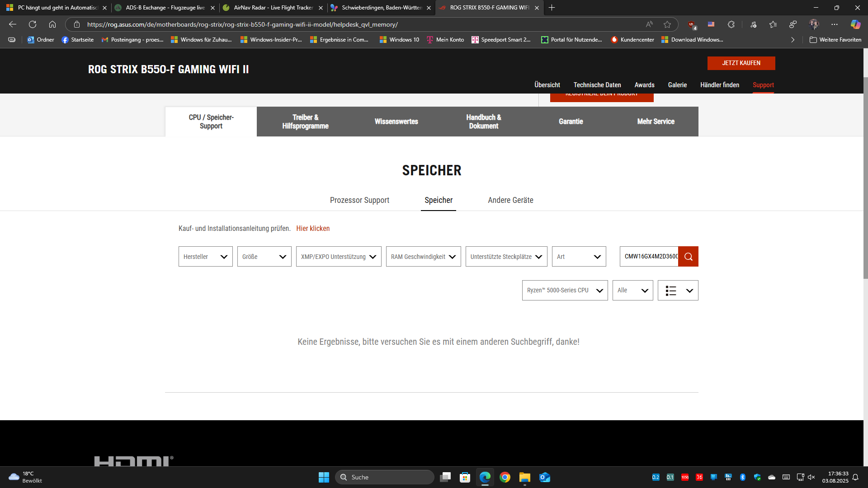Open the Copilot icon in Edge toolbar
The height and width of the screenshot is (488, 868).
[855, 24]
